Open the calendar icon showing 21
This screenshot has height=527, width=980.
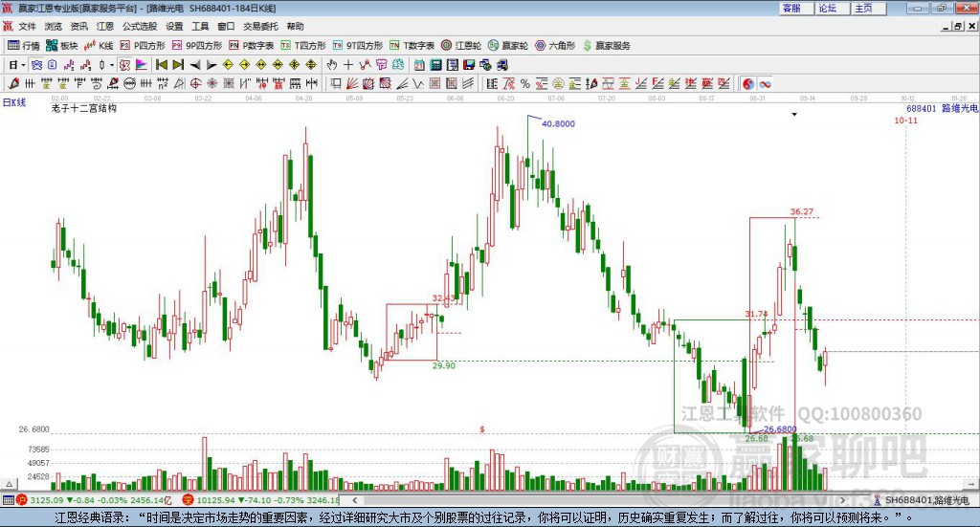419,65
